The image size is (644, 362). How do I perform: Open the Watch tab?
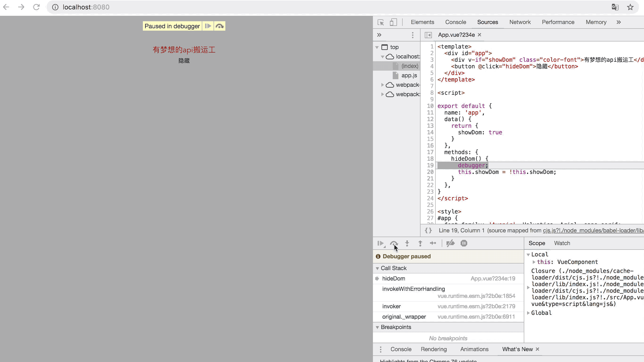562,243
